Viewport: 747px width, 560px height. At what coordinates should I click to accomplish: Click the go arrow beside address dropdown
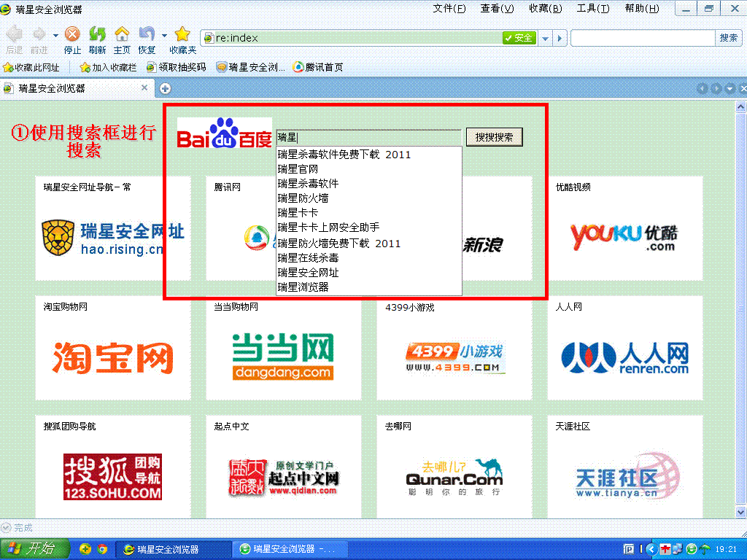pos(560,38)
